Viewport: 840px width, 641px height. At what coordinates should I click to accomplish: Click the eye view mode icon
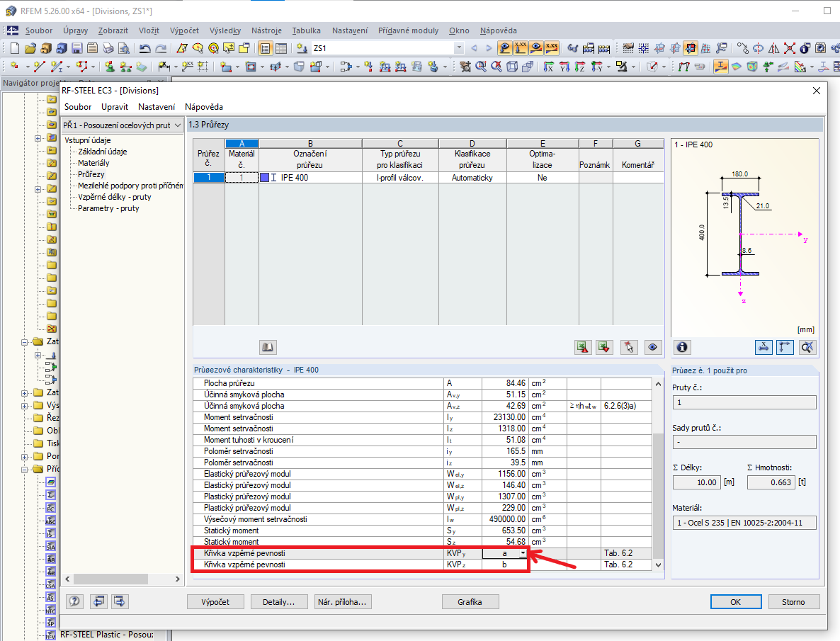pyautogui.click(x=652, y=347)
